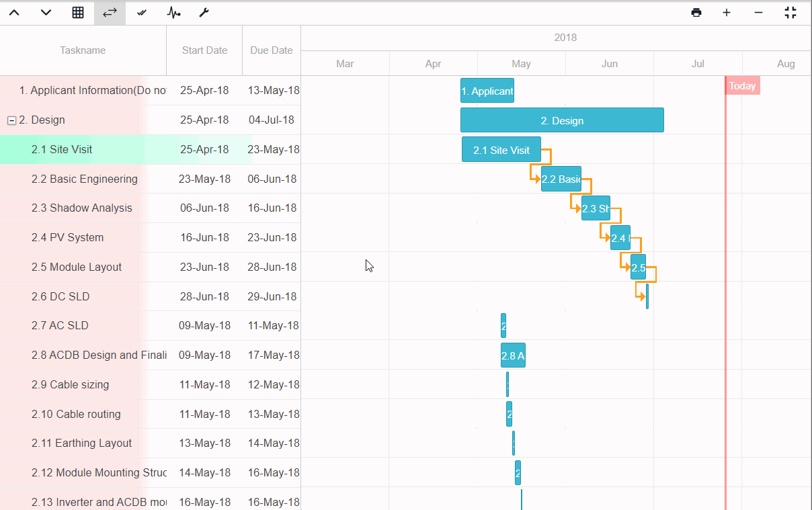This screenshot has height=510, width=812.
Task: Collapse all tasks using the up chevron icon
Action: (14, 12)
